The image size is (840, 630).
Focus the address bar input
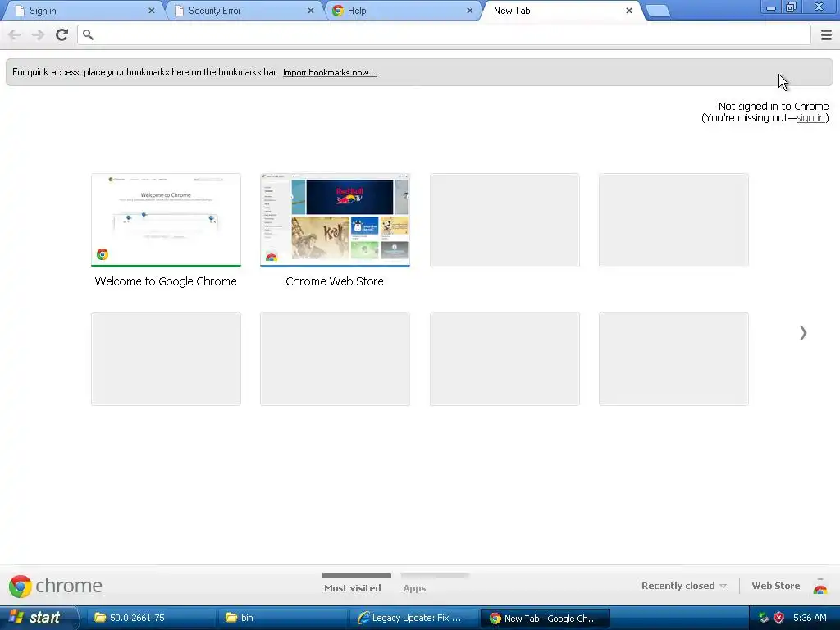coord(444,34)
